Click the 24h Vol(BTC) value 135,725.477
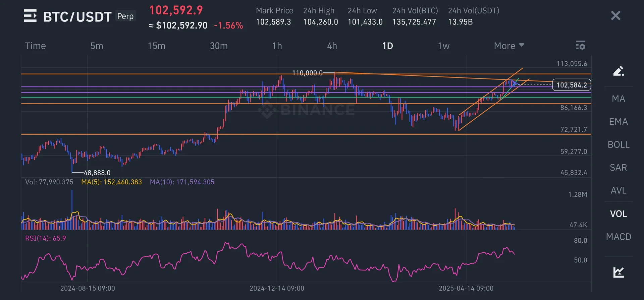Viewport: 644px width, 300px height. 414,22
